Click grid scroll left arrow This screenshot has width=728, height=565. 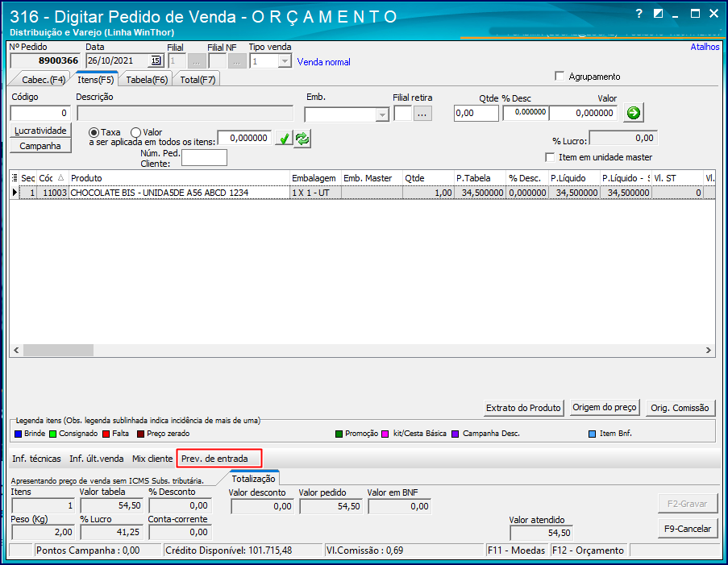16,350
